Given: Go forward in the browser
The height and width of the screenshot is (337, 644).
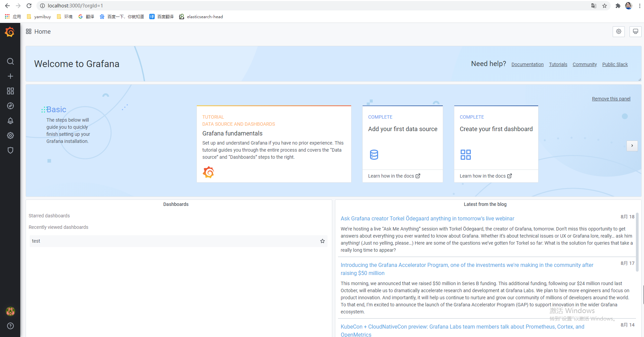Looking at the screenshot, I should [x=18, y=6].
